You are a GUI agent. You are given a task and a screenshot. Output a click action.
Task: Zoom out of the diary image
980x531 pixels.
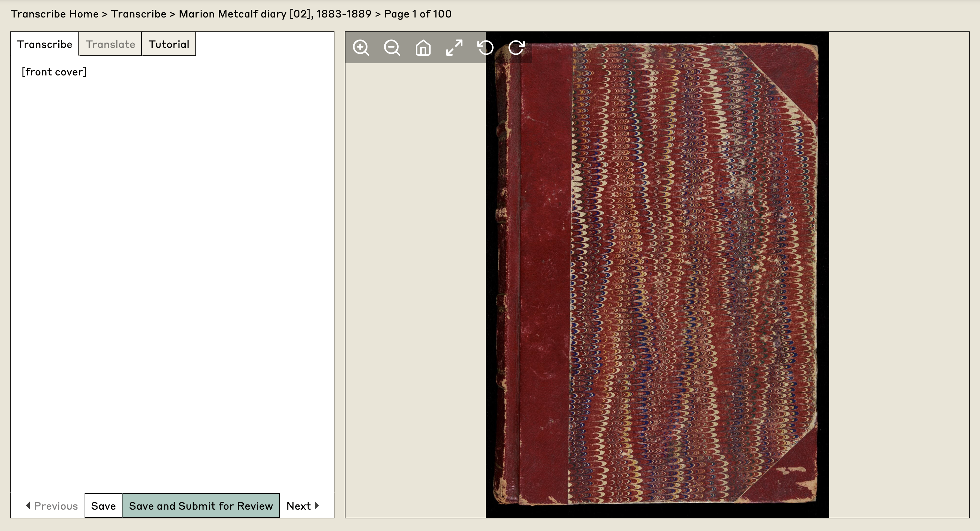[x=392, y=48]
